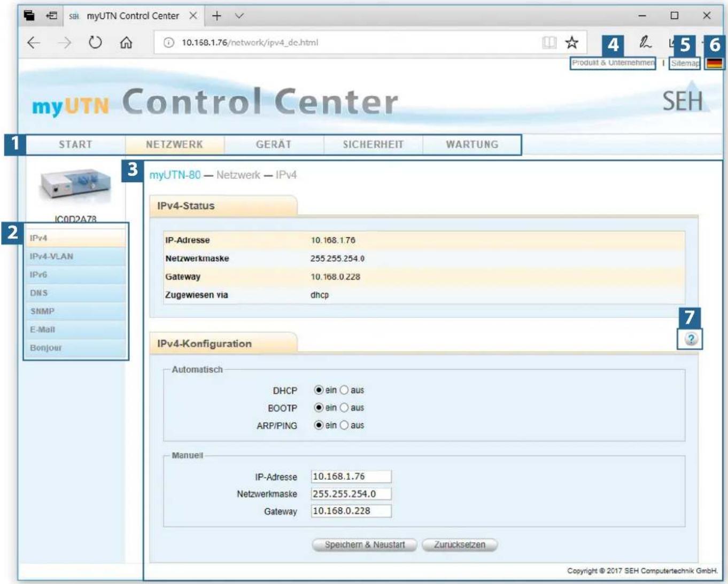Click the IPv4-Konfiguration section header
This screenshot has height=584, width=728.
223,344
